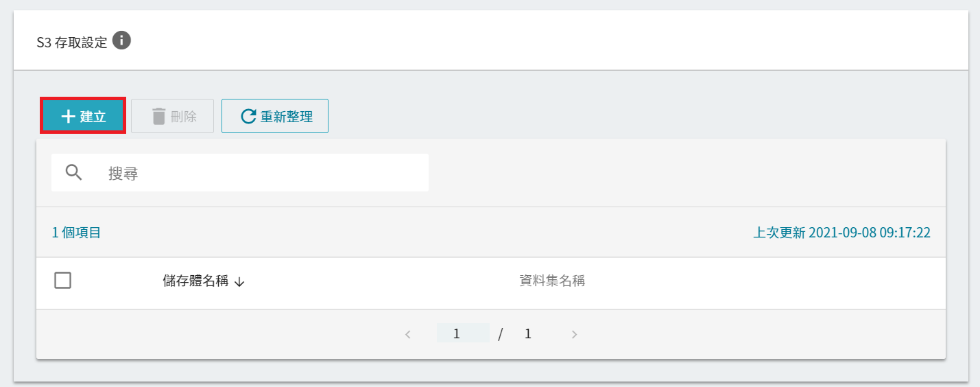This screenshot has width=980, height=387.
Task: Click the 刪除 button label
Action: (184, 117)
